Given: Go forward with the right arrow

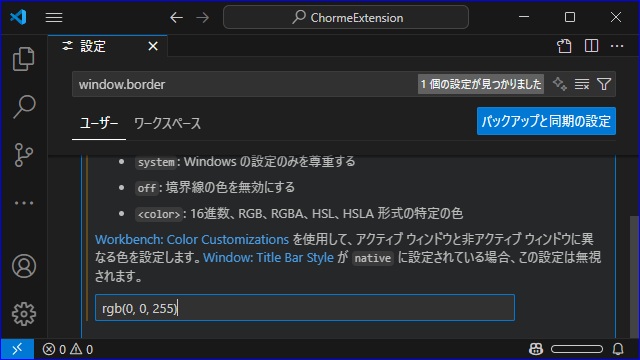Looking at the screenshot, I should 202,18.
